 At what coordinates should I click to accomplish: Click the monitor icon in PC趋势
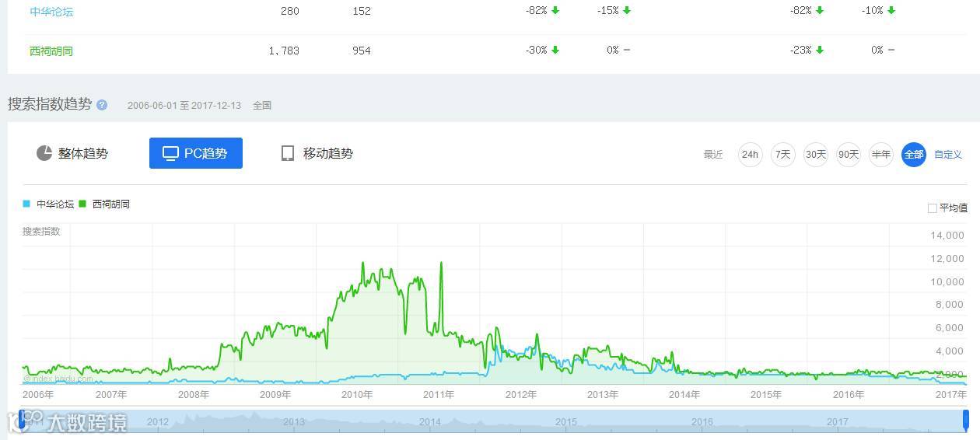pyautogui.click(x=170, y=153)
